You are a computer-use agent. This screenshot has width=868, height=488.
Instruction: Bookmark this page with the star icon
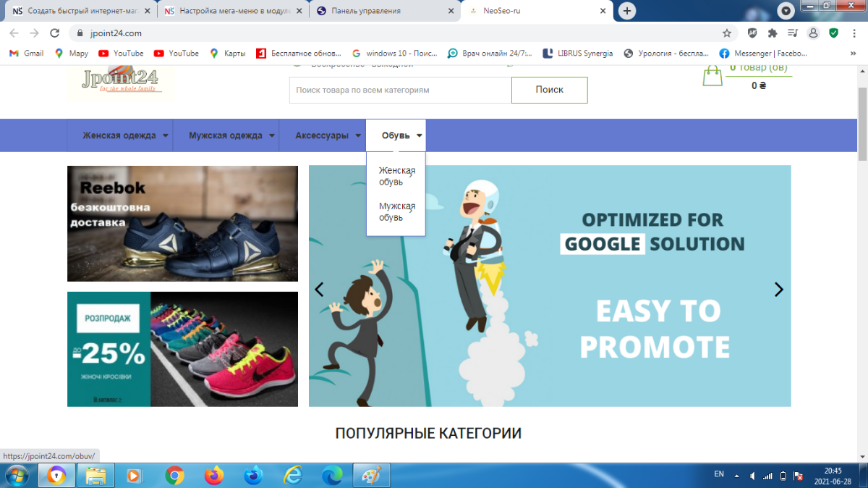(x=726, y=33)
